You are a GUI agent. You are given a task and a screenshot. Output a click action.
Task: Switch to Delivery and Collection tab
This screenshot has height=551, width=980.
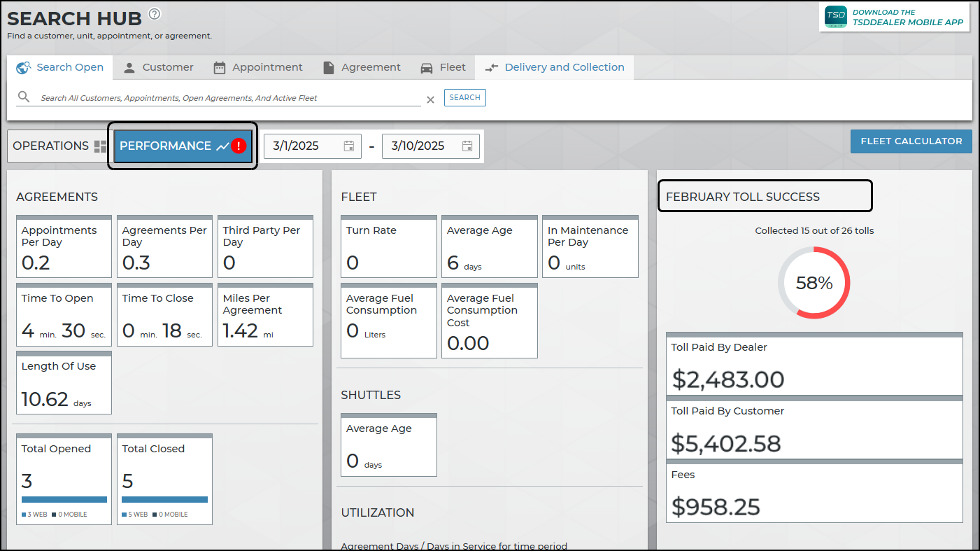tap(555, 67)
